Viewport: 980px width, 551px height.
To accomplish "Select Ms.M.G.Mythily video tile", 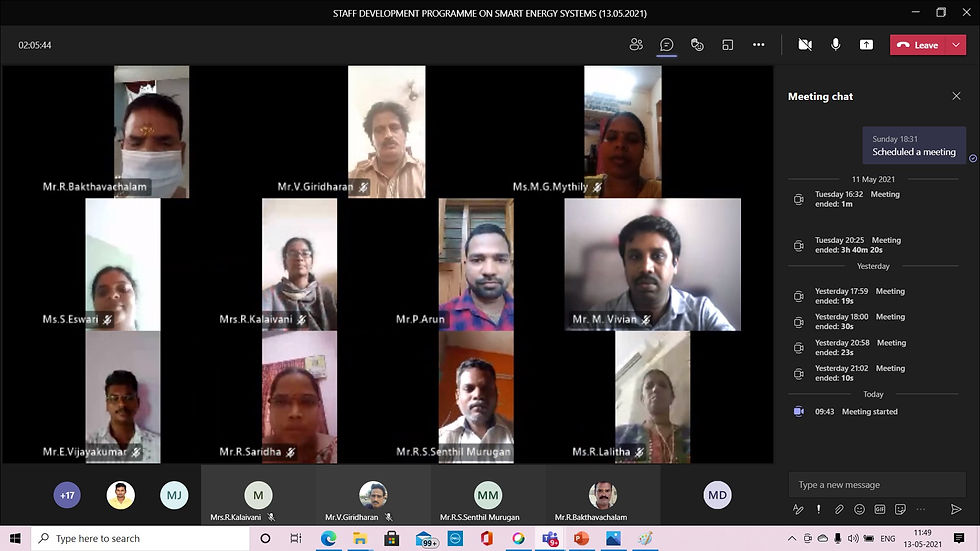I will coord(622,132).
